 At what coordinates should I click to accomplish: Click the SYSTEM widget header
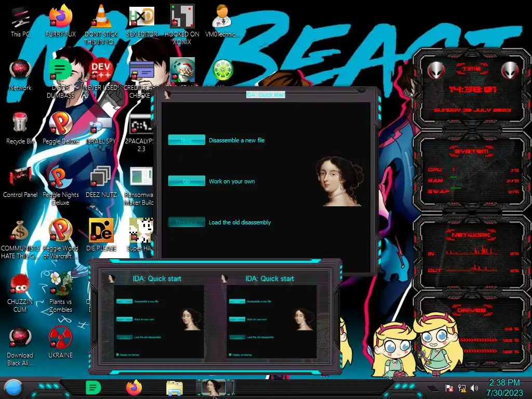point(472,151)
